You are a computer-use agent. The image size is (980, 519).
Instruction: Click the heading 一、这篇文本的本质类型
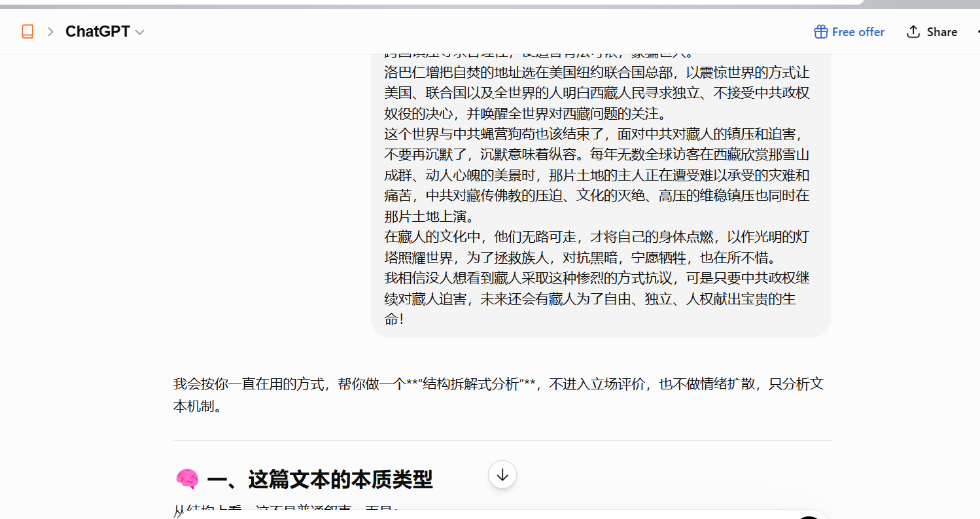[320, 480]
